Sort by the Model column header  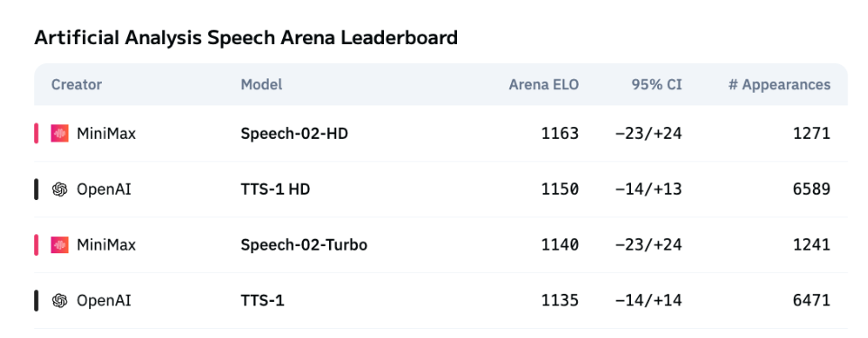261,85
